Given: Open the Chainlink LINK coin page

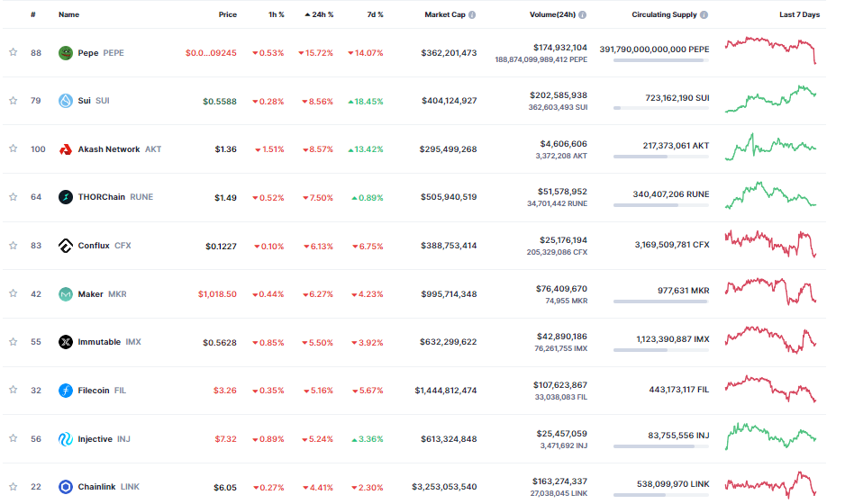Looking at the screenshot, I should coord(108,487).
